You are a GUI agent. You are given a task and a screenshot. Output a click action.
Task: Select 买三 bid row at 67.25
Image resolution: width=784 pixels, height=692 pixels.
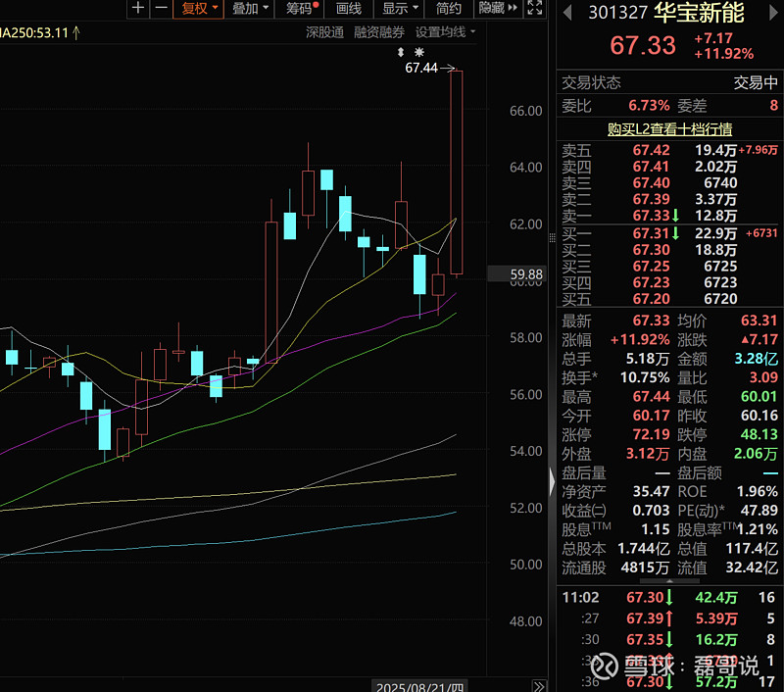pos(669,267)
